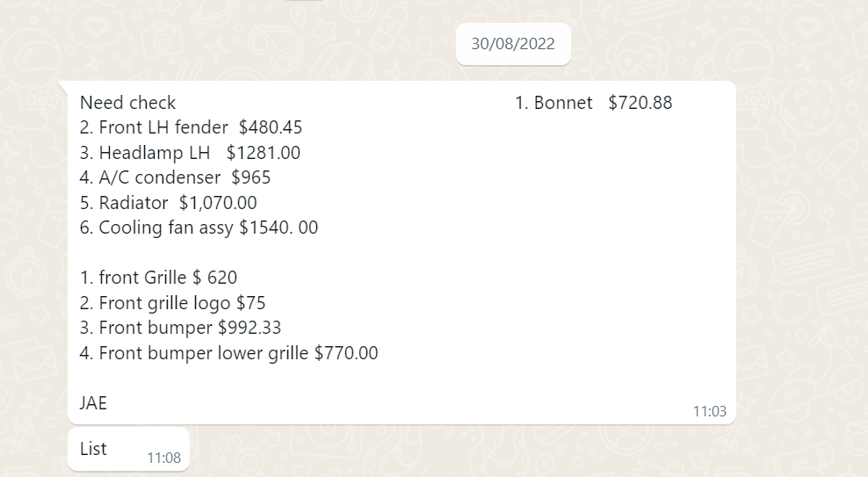Viewport: 868px width, 477px height.
Task: Select the Radiator item name
Action: coord(133,203)
